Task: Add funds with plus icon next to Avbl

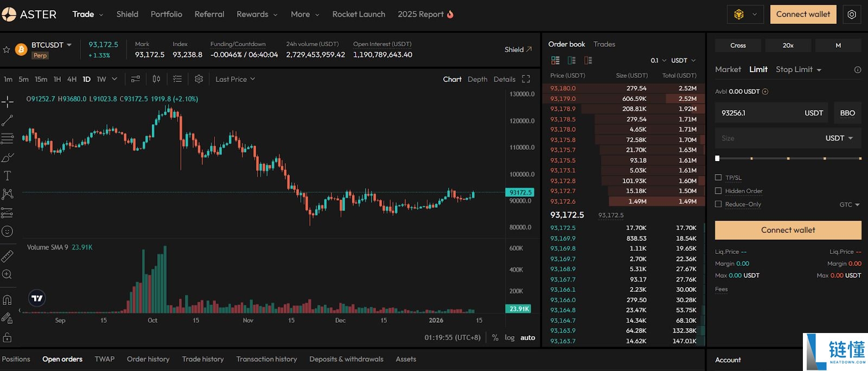Action: coord(765,92)
